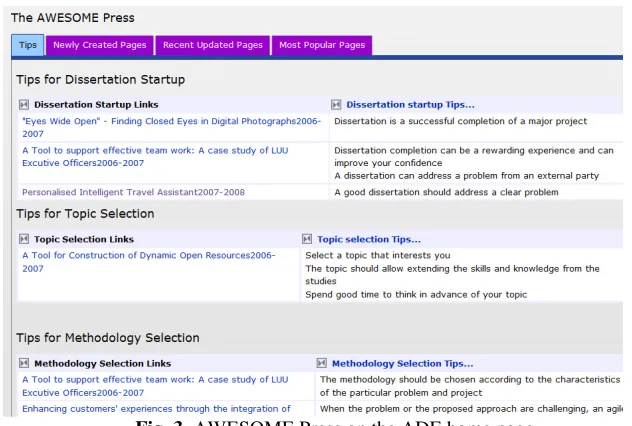Click tip about extending skills and knowledge
Screen dimensions: 632x426
click(452, 275)
